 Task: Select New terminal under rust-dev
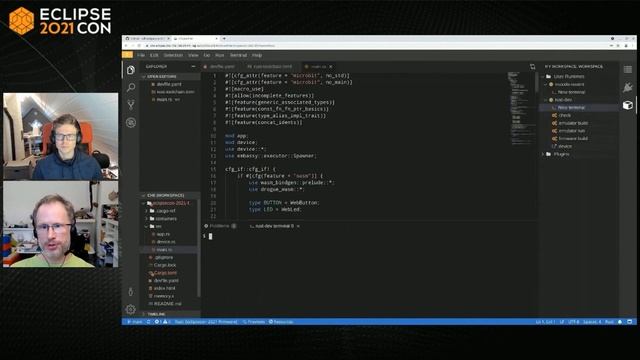pos(571,107)
